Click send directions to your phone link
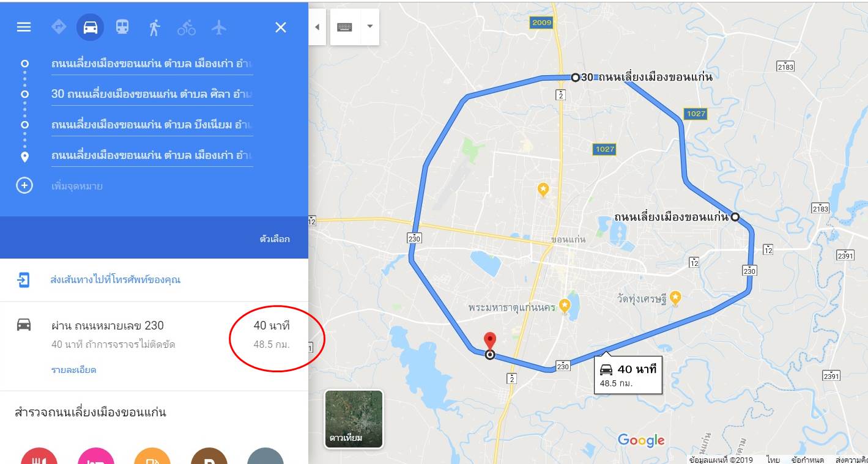 [x=115, y=280]
